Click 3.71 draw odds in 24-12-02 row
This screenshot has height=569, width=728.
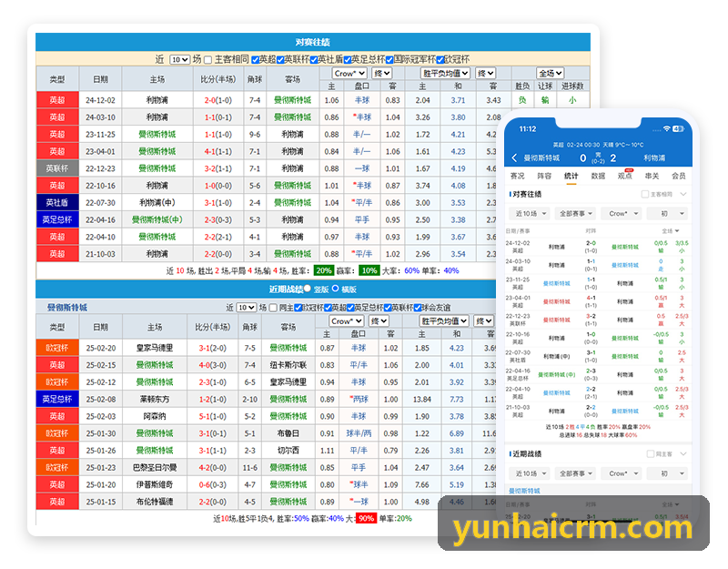(x=458, y=100)
